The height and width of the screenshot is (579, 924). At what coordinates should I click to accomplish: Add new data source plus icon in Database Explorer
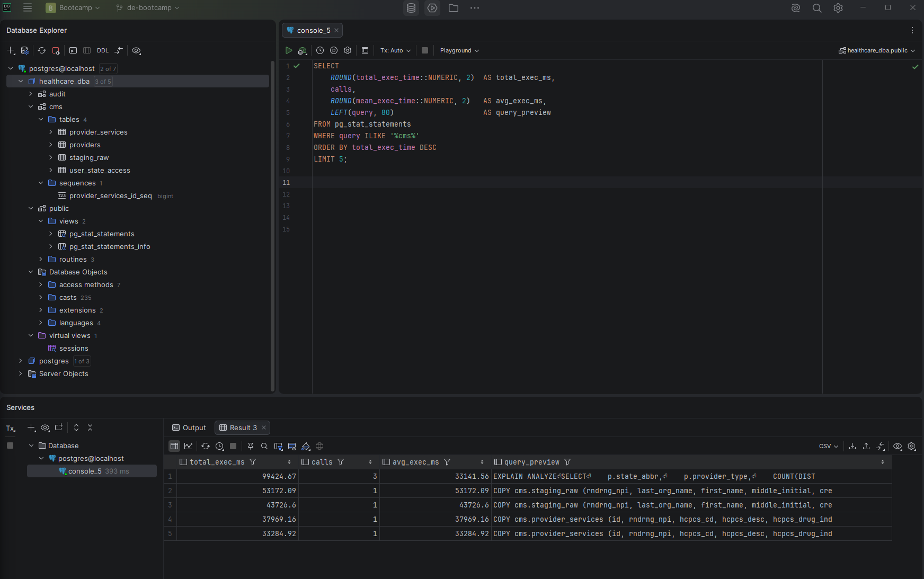coord(11,50)
